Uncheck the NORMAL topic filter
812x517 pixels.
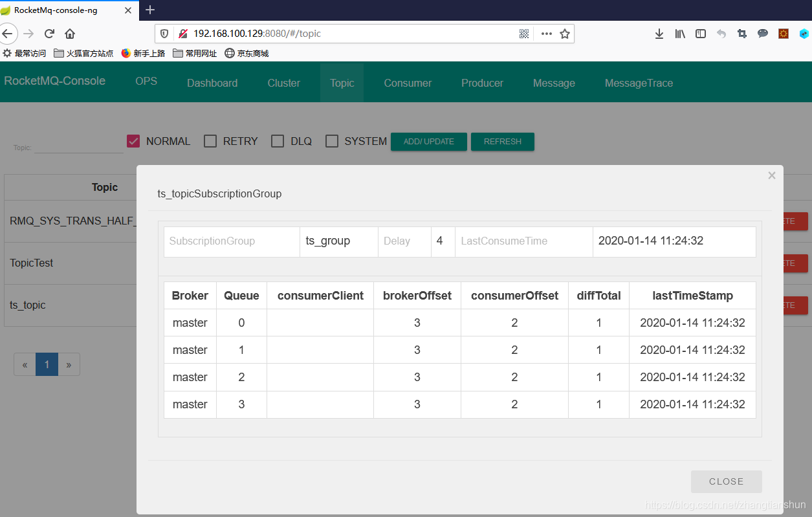coord(133,140)
